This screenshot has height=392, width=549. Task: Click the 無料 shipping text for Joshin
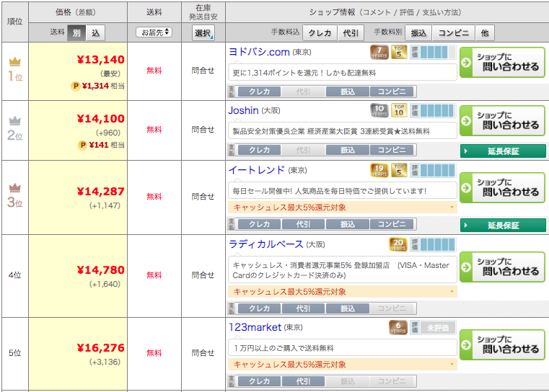tap(154, 130)
